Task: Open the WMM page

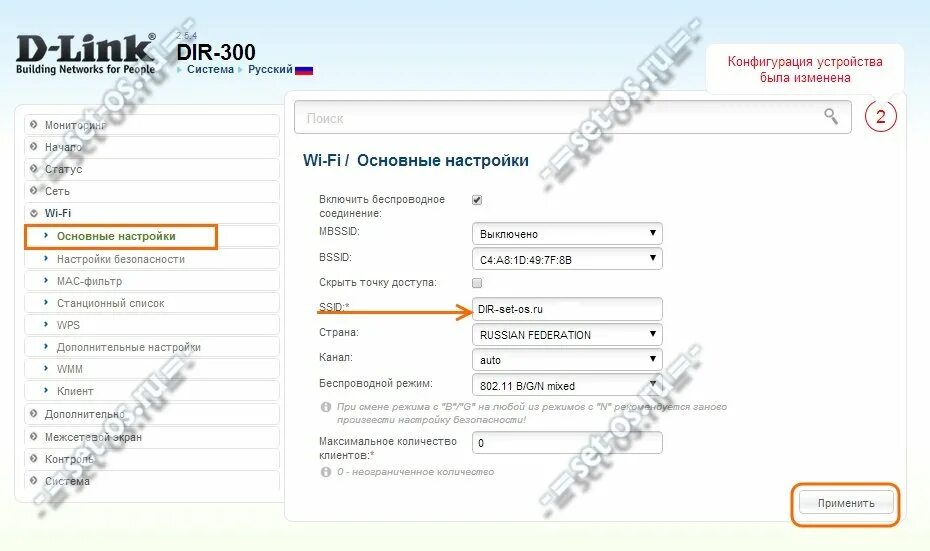Action: click(x=152, y=369)
